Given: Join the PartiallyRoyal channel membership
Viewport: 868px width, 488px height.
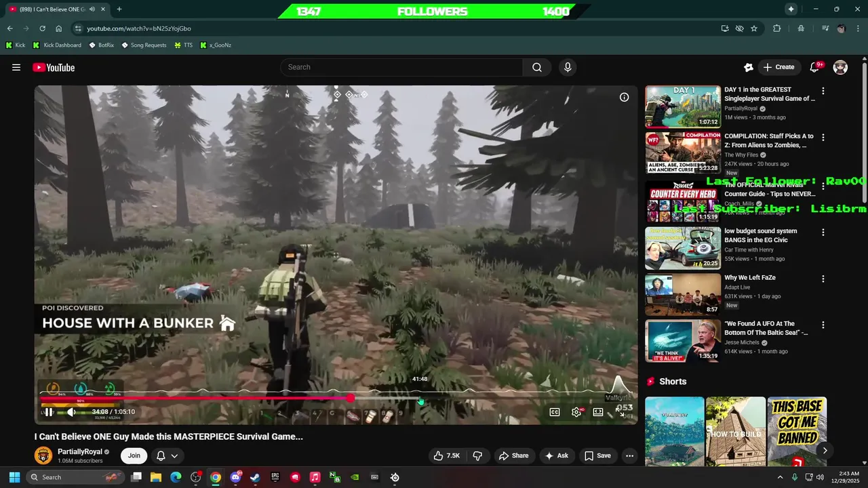Looking at the screenshot, I should pyautogui.click(x=134, y=455).
